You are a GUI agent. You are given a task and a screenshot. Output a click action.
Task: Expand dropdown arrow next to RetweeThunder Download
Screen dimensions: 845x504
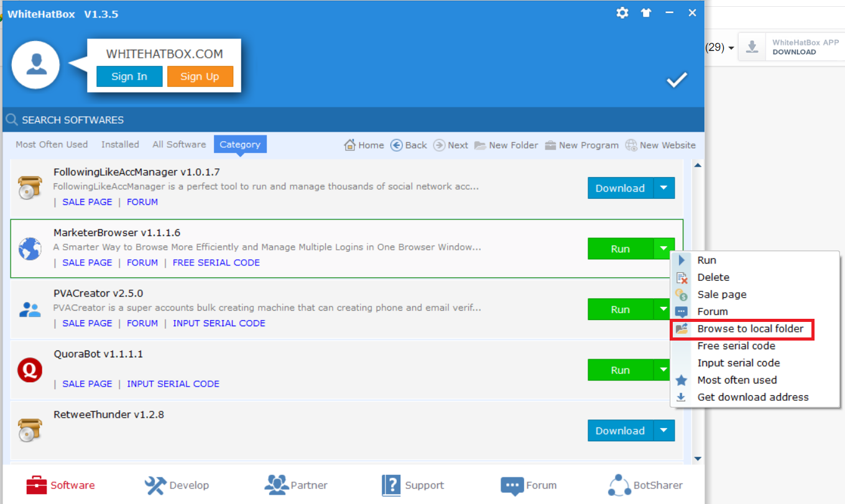point(664,431)
